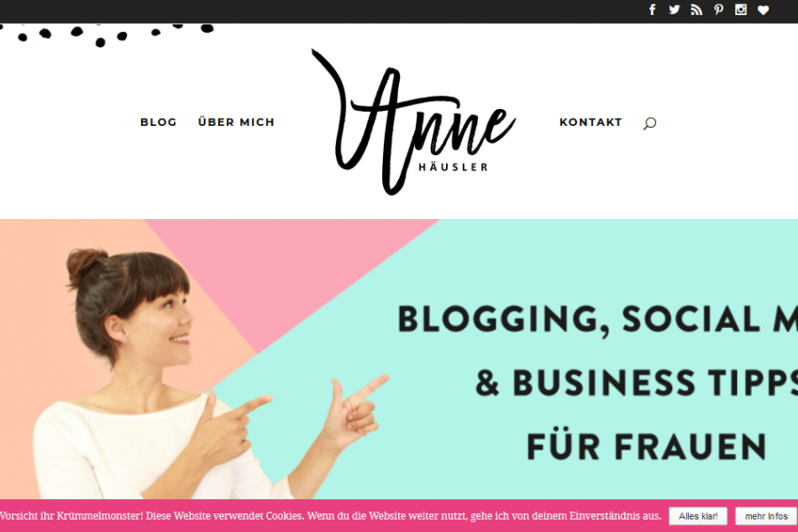The image size is (798, 532).
Task: Open the search magnifier icon
Action: pos(649,123)
